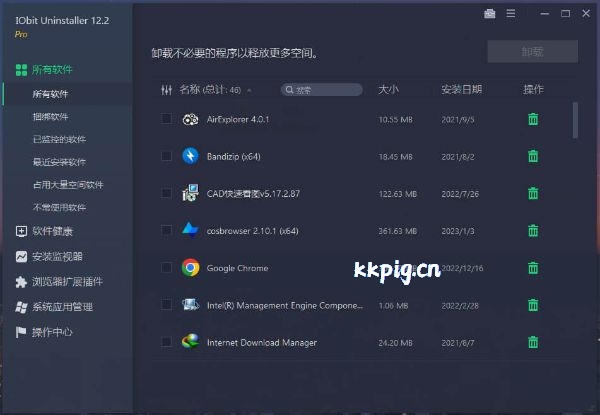The height and width of the screenshot is (415, 600).
Task: Click the greyed 卸载 uninstall button
Action: [533, 51]
